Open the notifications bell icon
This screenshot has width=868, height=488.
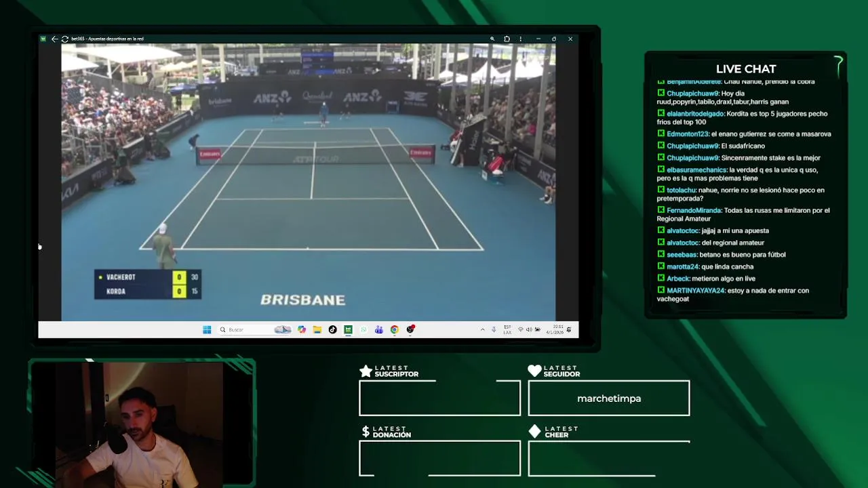(569, 329)
